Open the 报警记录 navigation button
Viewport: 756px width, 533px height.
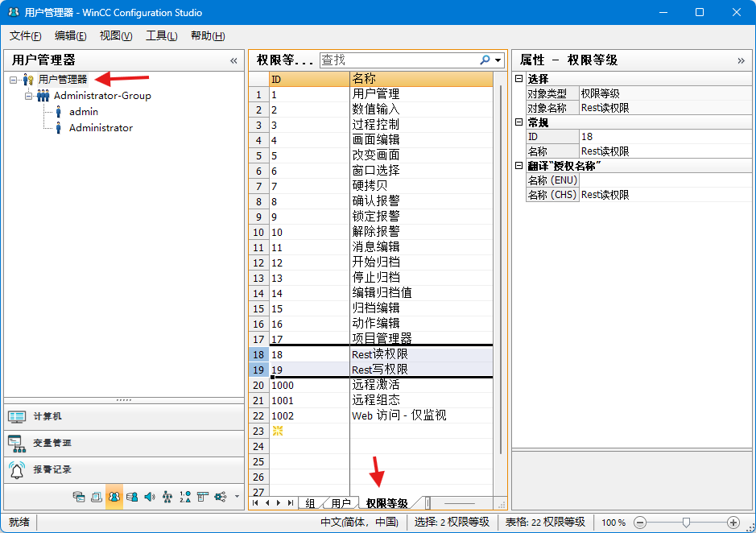click(124, 470)
